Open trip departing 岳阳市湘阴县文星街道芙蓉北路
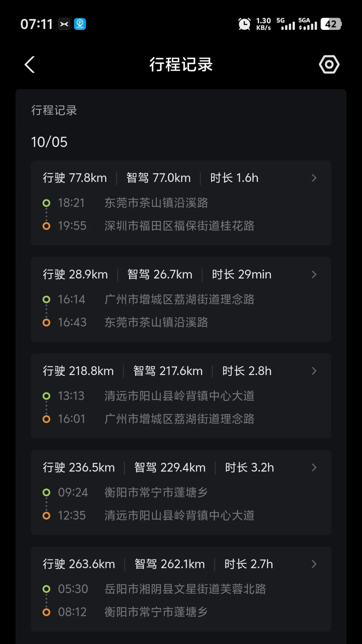The image size is (362, 644). (x=185, y=589)
